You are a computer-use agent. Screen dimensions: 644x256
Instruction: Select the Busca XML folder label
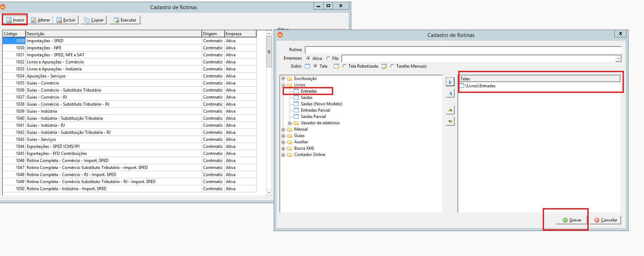[304, 148]
